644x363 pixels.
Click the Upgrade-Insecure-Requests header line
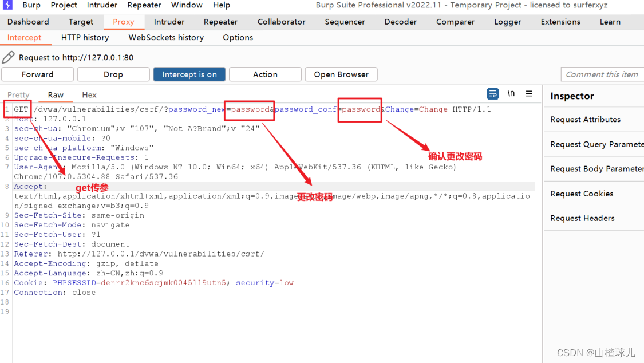click(81, 157)
